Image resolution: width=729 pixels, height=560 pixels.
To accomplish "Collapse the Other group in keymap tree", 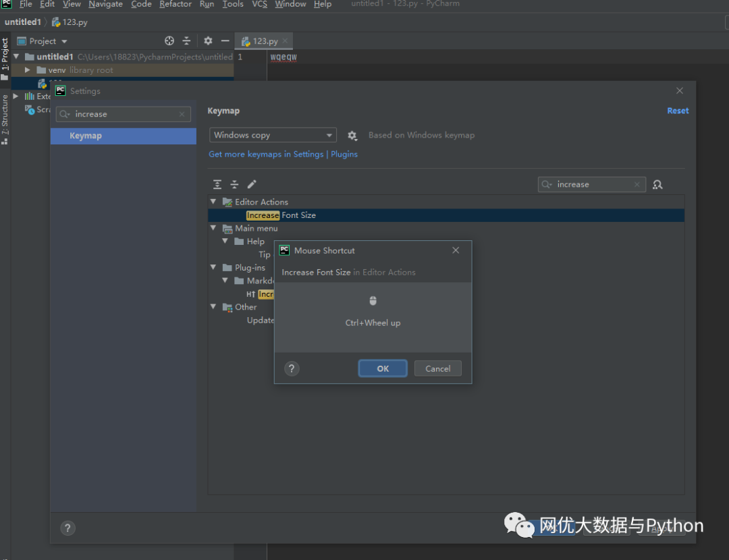I will (x=213, y=307).
